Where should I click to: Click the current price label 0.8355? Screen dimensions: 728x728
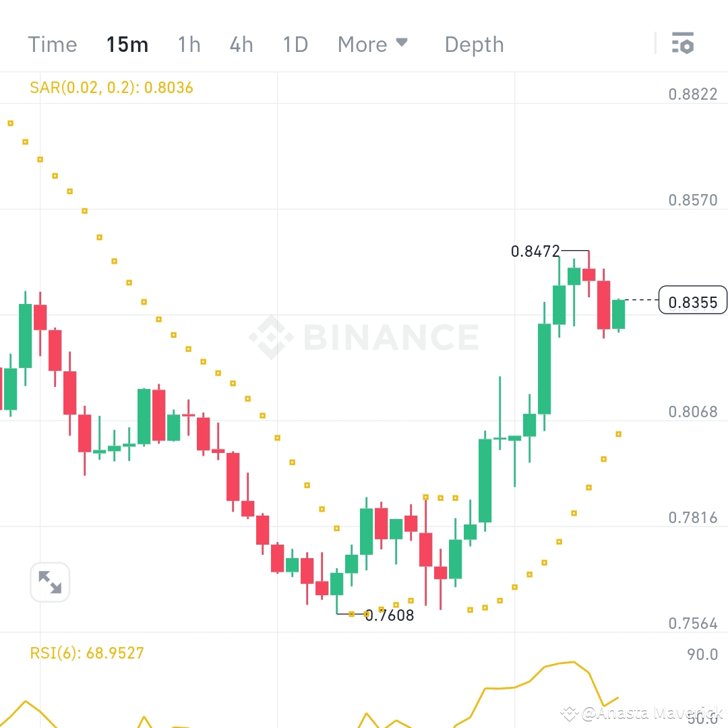point(692,301)
